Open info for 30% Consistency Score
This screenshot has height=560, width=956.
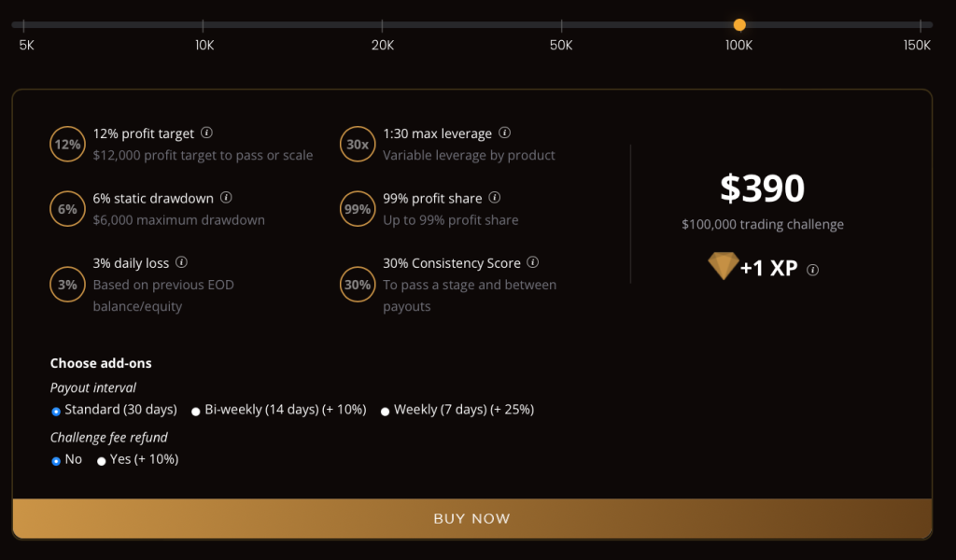click(533, 263)
